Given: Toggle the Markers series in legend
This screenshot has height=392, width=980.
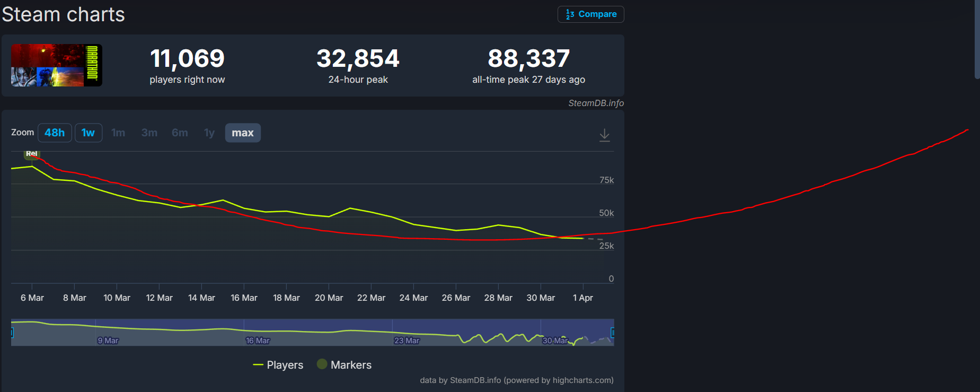Looking at the screenshot, I should click(x=344, y=365).
